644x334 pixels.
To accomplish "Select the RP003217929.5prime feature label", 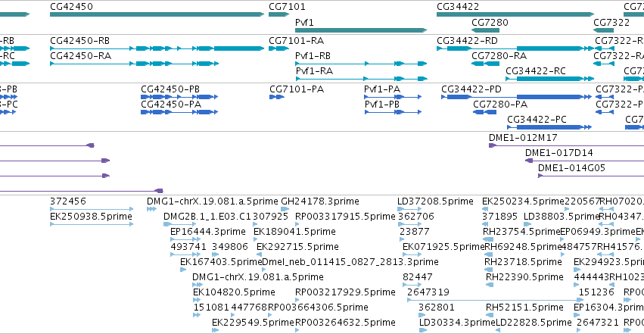I will 345,292.
